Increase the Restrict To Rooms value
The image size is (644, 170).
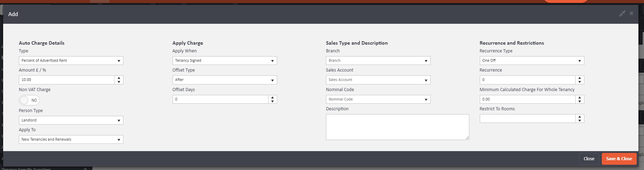click(579, 117)
